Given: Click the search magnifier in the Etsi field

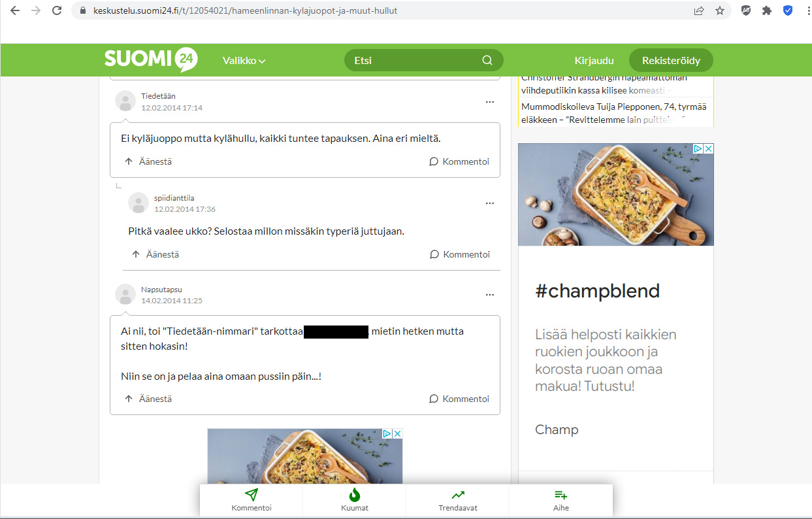Looking at the screenshot, I should point(487,60).
